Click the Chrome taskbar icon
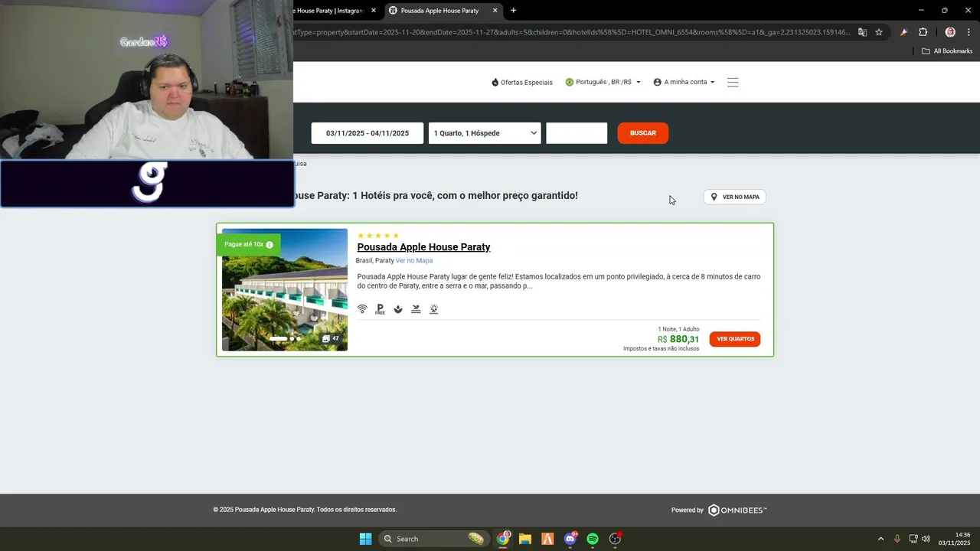The height and width of the screenshot is (551, 980). click(x=503, y=539)
